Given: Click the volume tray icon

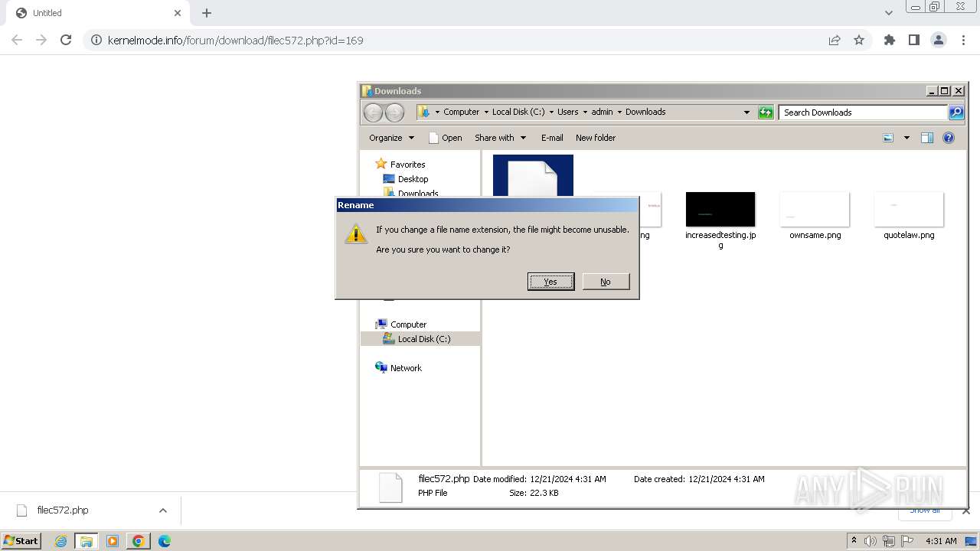Looking at the screenshot, I should point(871,541).
